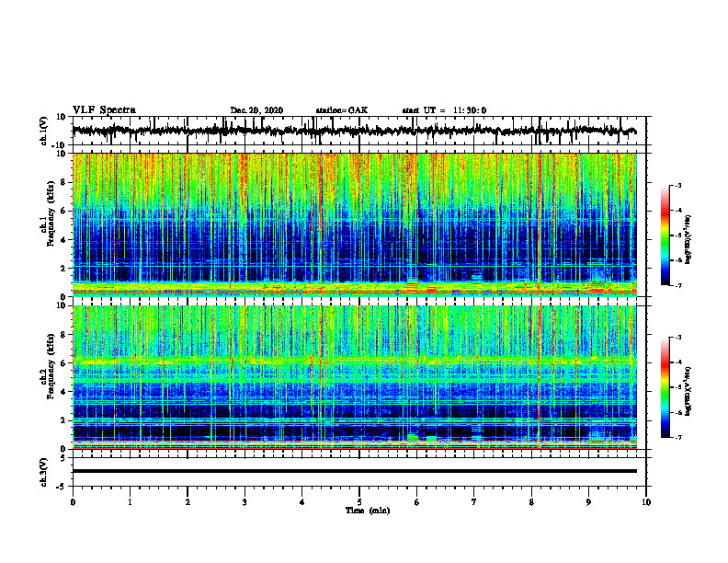This screenshot has height=563, width=728.
Task: Click the 'station=GAK' label
Action: (342, 110)
